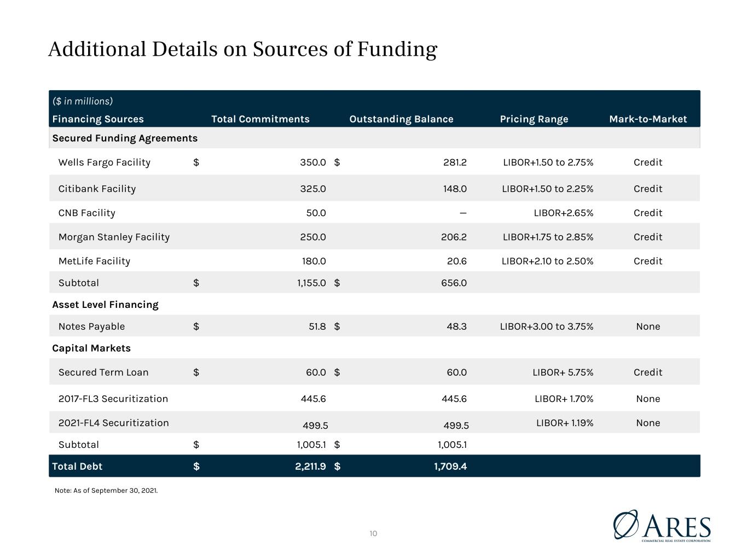The height and width of the screenshot is (560, 747).
Task: Select the CNB Facility pricing LIBOR+2.65%
Action: [564, 213]
